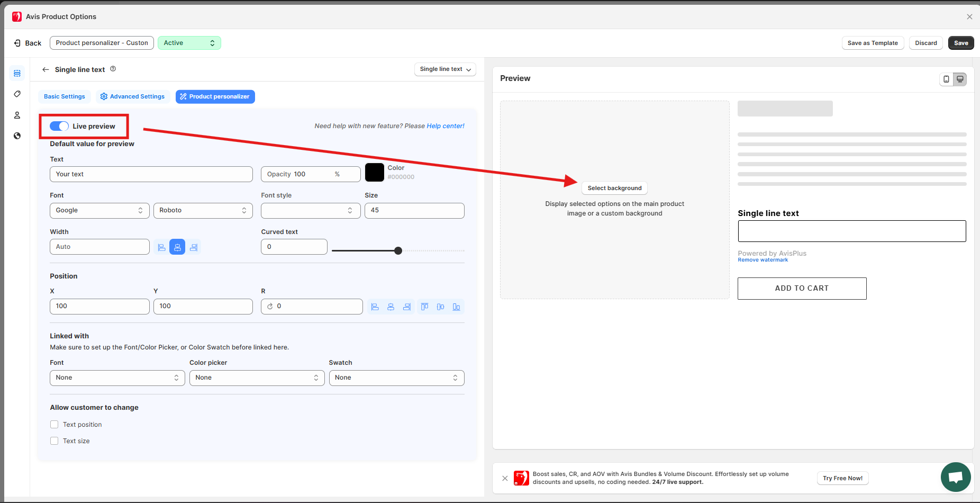Switch preview to mobile device view
This screenshot has height=503, width=980.
(x=946, y=79)
